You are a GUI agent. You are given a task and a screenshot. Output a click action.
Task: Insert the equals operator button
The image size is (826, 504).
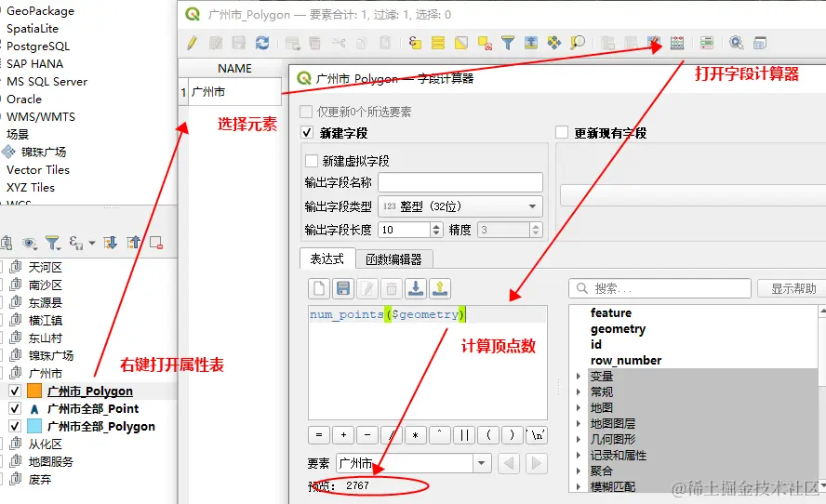(319, 435)
